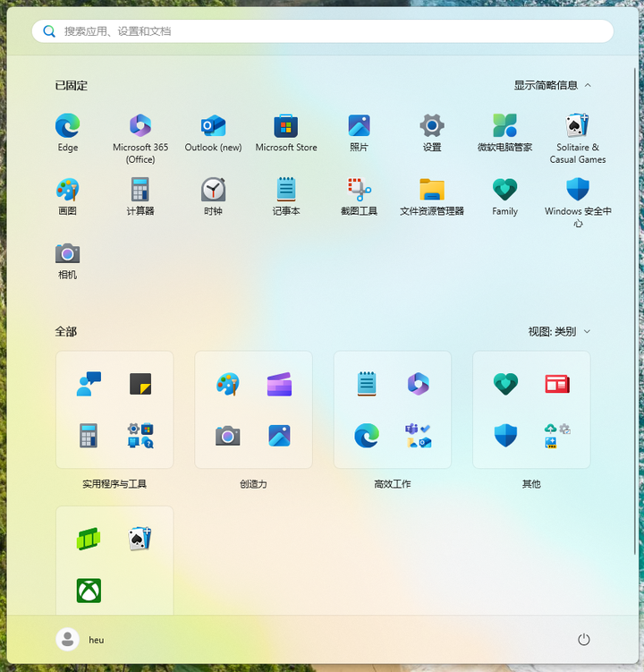644x672 pixels.
Task: Launch 截图工具 Snipping Tool
Action: [359, 196]
